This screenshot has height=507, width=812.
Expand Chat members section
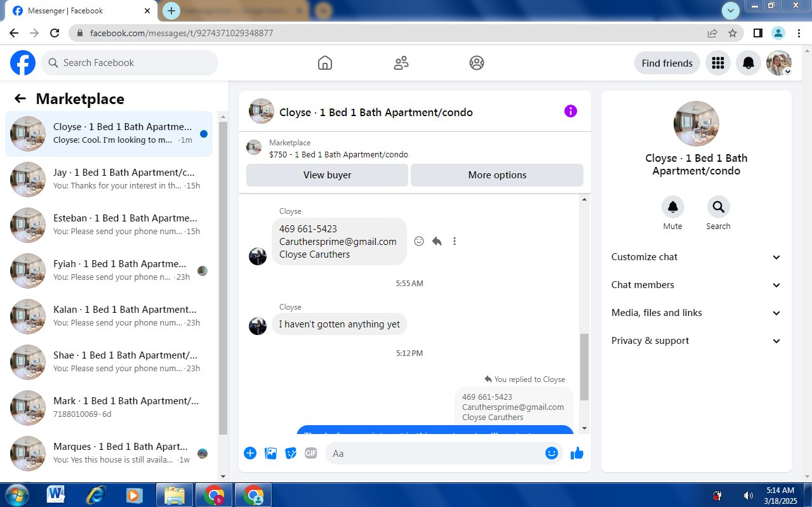696,285
